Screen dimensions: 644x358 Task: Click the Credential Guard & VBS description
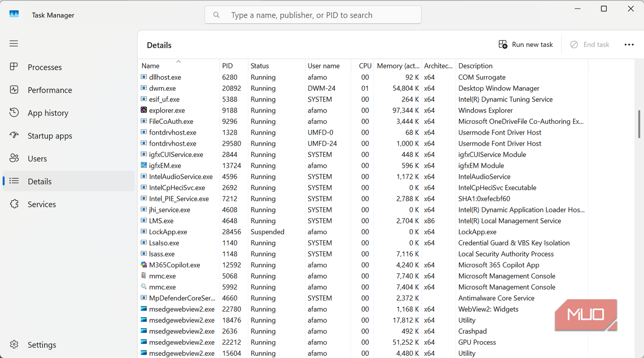click(514, 243)
